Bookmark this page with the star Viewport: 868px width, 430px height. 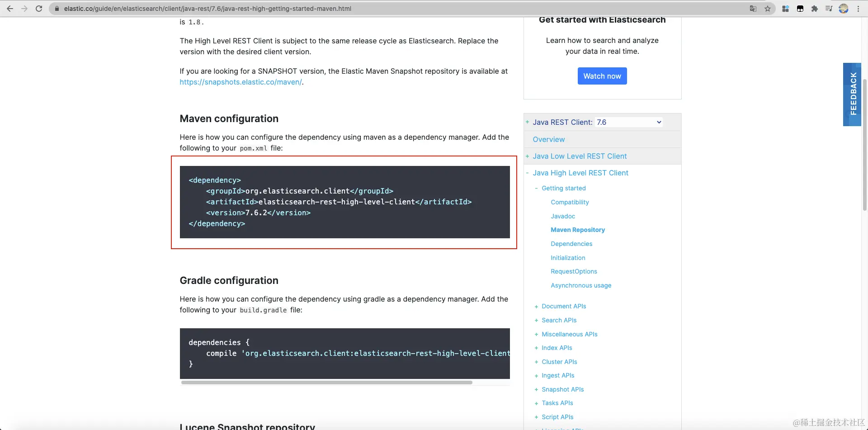click(x=768, y=9)
